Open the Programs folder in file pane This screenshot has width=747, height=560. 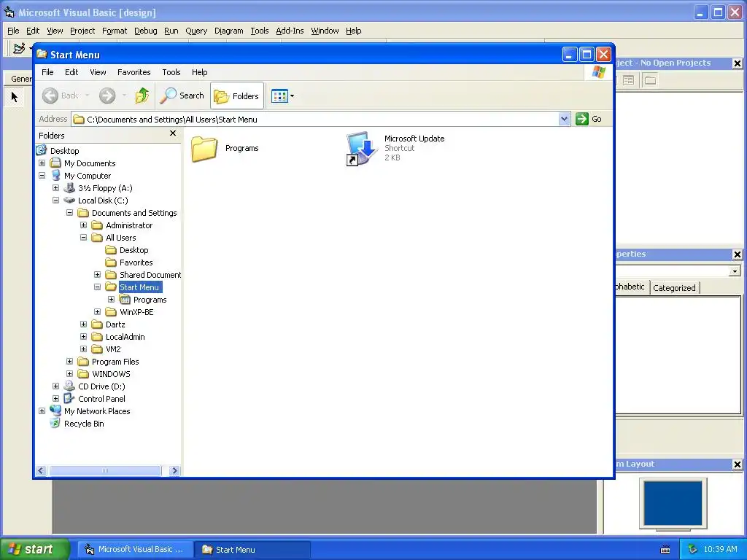pos(204,149)
